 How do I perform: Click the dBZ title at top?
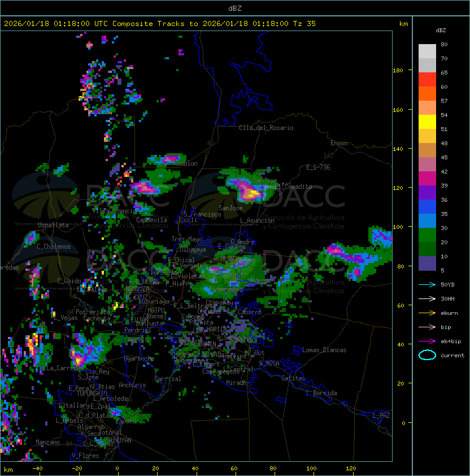235,8
